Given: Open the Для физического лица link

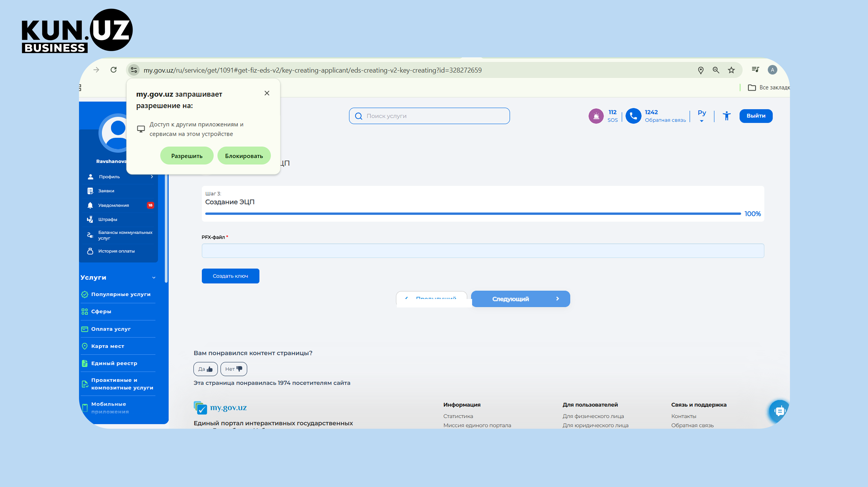Looking at the screenshot, I should (x=593, y=416).
